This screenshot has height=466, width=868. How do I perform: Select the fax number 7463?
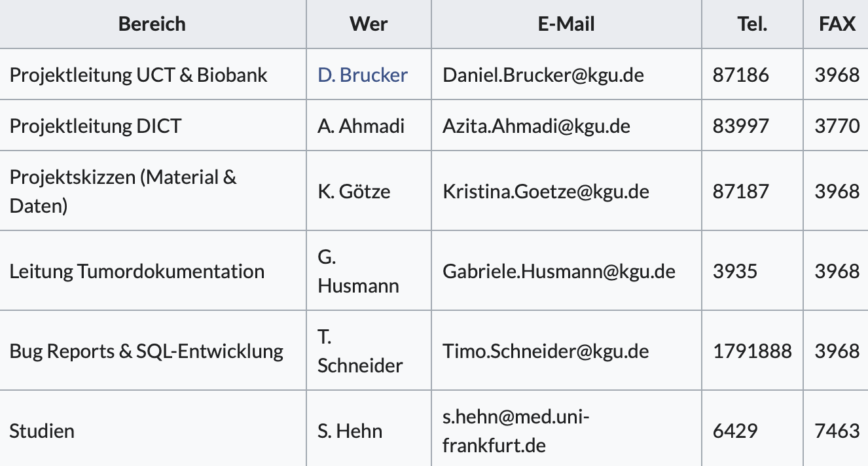(837, 431)
